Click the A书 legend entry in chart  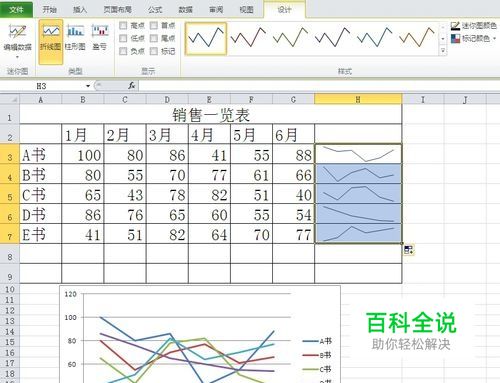(x=317, y=341)
